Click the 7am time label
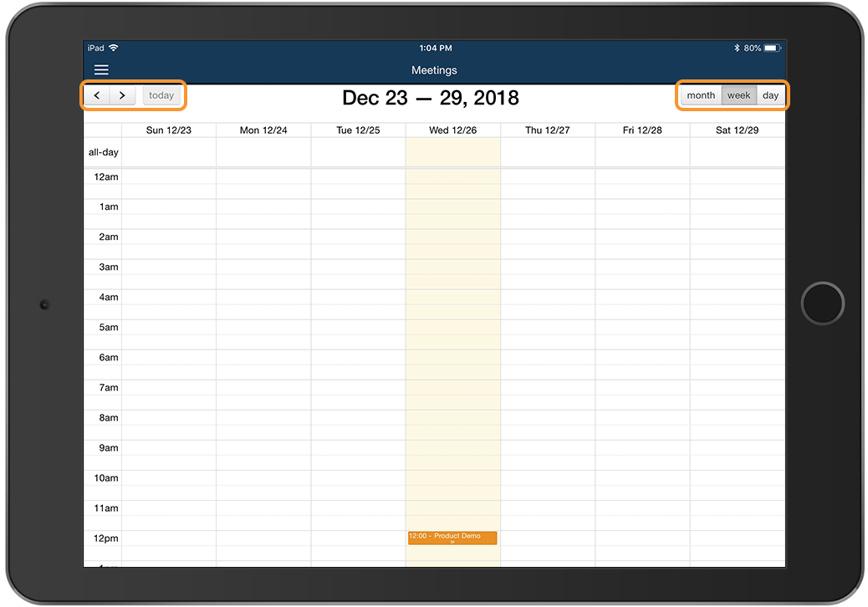The image size is (868, 607). [x=109, y=388]
